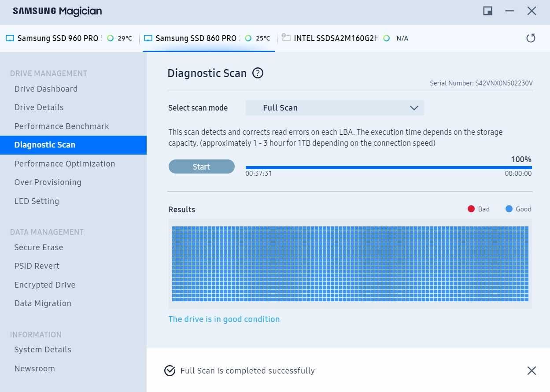Click the red Bad legend dot
Screen dimensions: 550x392
[x=471, y=209]
